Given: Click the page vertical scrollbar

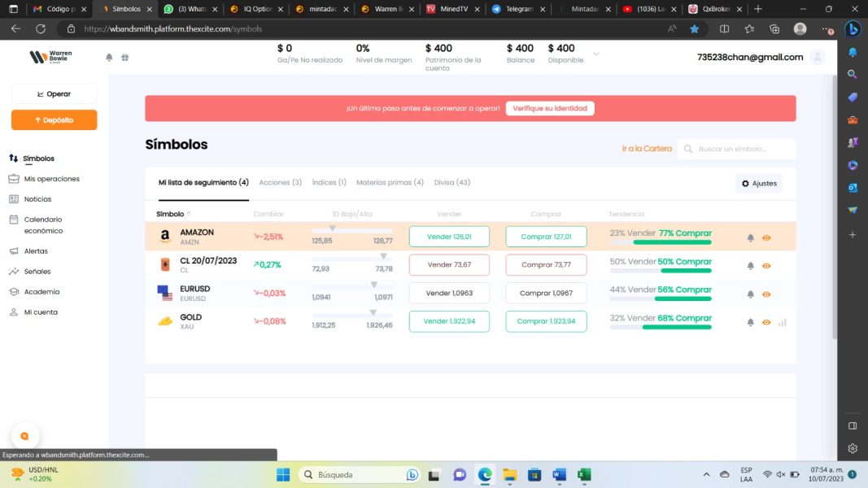Looking at the screenshot, I should click(x=834, y=206).
